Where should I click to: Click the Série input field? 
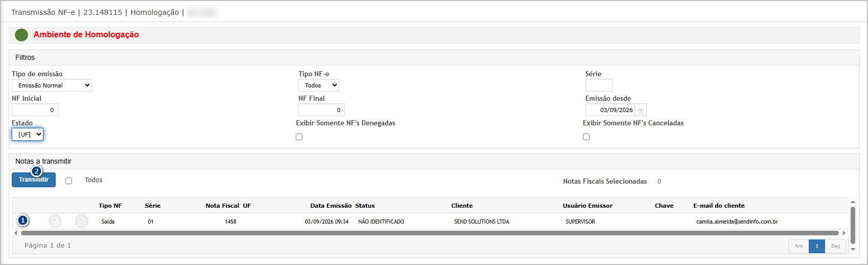pos(599,85)
